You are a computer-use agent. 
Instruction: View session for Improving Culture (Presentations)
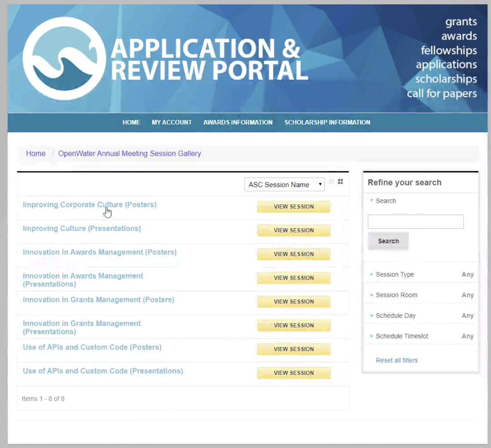[x=294, y=230]
